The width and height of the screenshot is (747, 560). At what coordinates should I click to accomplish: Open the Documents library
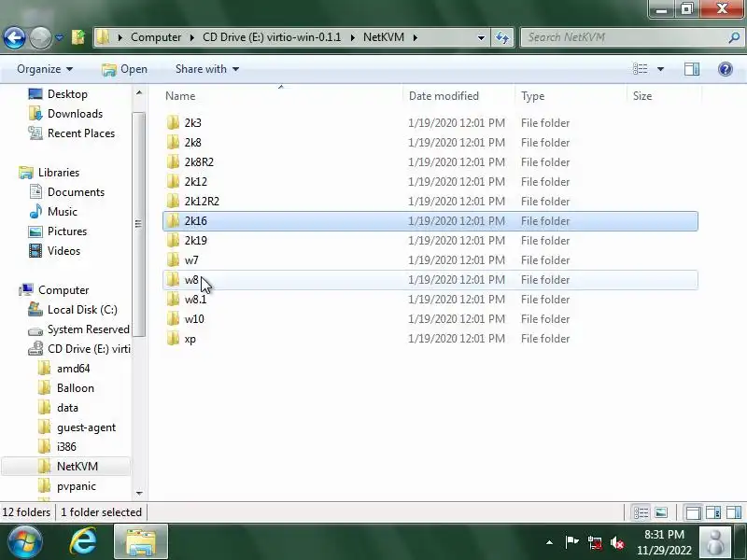pyautogui.click(x=76, y=192)
